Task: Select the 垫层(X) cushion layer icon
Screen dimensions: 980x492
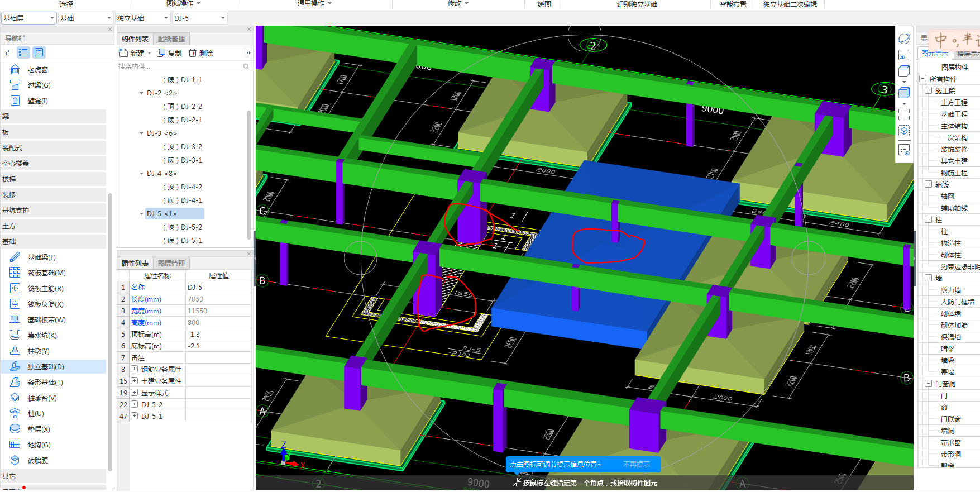Action: pyautogui.click(x=15, y=429)
